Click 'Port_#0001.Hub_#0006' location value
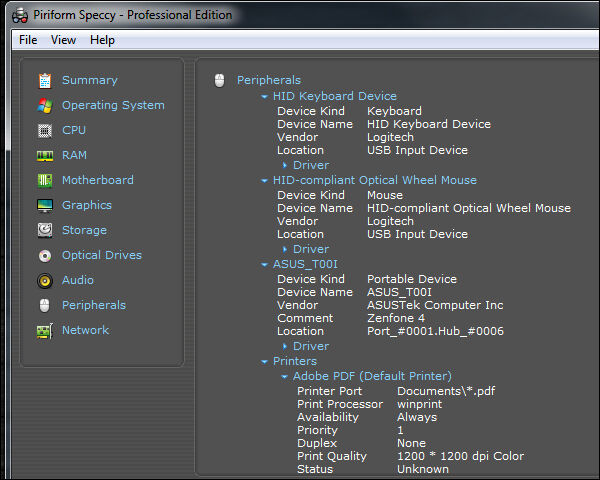The image size is (600, 480). [435, 331]
